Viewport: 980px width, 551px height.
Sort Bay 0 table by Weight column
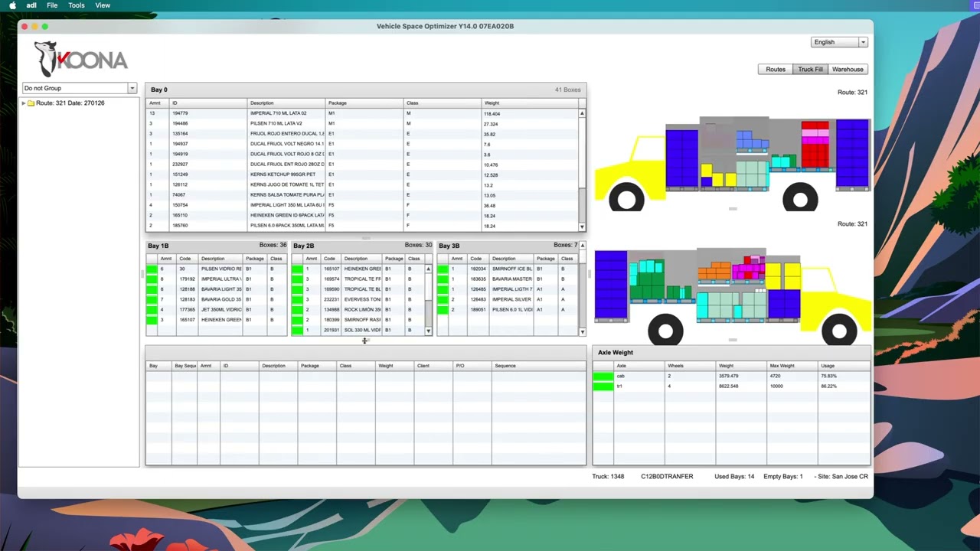click(x=529, y=103)
